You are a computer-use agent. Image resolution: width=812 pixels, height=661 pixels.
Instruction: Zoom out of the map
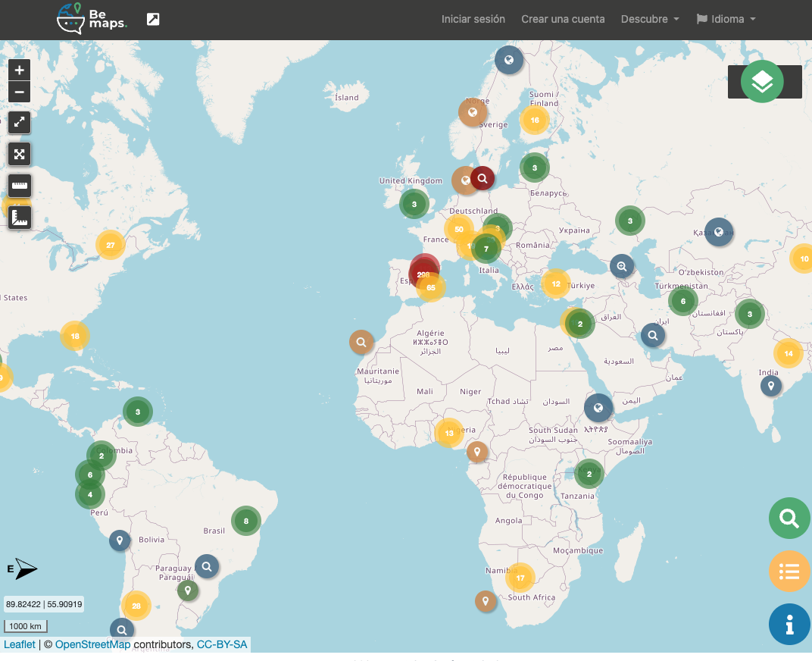tap(20, 92)
